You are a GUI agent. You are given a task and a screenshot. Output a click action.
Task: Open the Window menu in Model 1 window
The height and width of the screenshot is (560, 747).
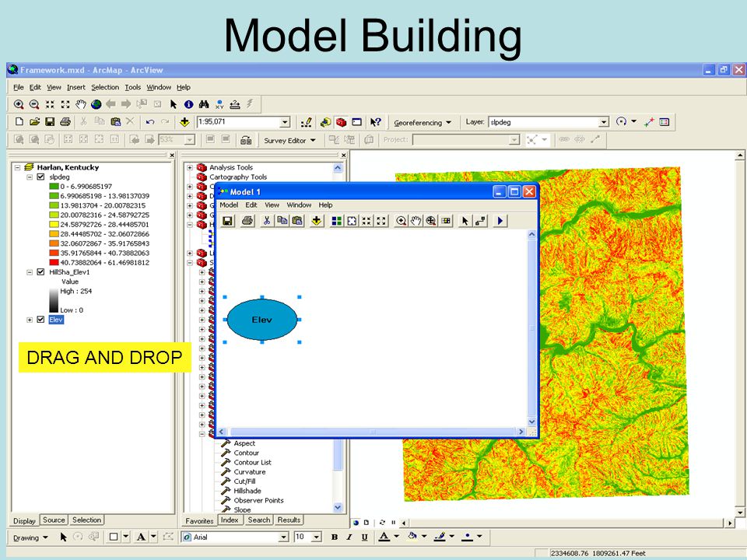[299, 205]
